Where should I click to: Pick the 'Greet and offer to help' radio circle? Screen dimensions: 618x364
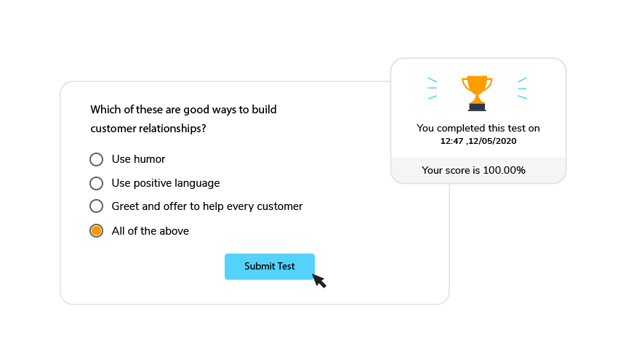(x=96, y=206)
